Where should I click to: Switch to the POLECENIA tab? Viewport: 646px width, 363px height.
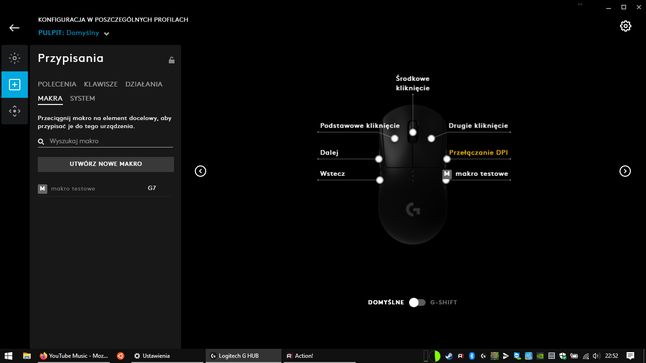57,84
